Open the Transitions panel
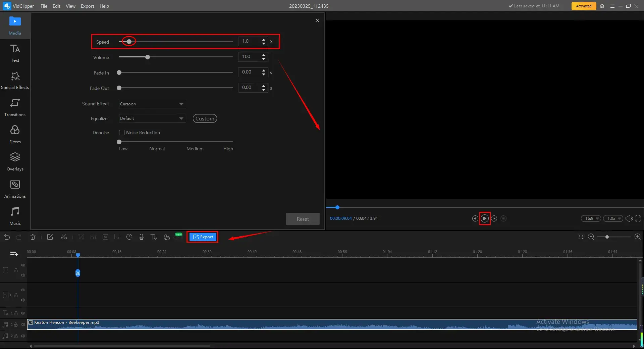 click(x=15, y=108)
